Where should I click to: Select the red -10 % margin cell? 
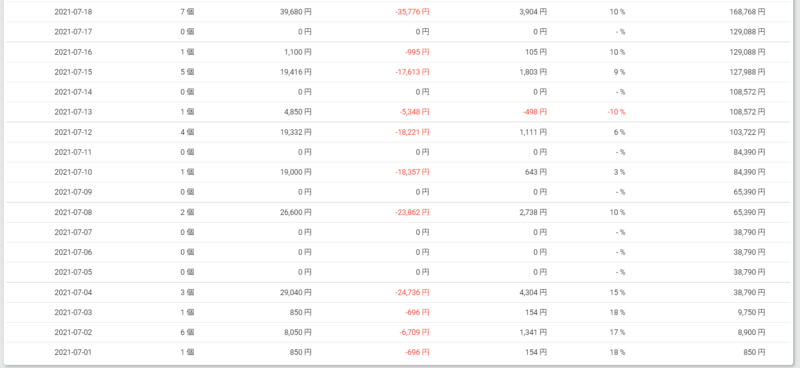click(616, 112)
